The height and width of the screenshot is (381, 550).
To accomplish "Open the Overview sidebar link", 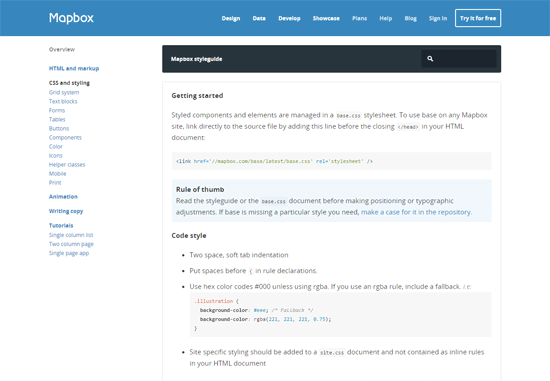I will click(x=62, y=49).
